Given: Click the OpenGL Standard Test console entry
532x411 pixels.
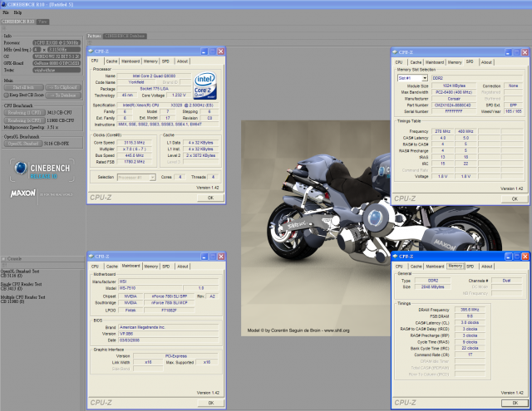Looking at the screenshot, I should [20, 273].
